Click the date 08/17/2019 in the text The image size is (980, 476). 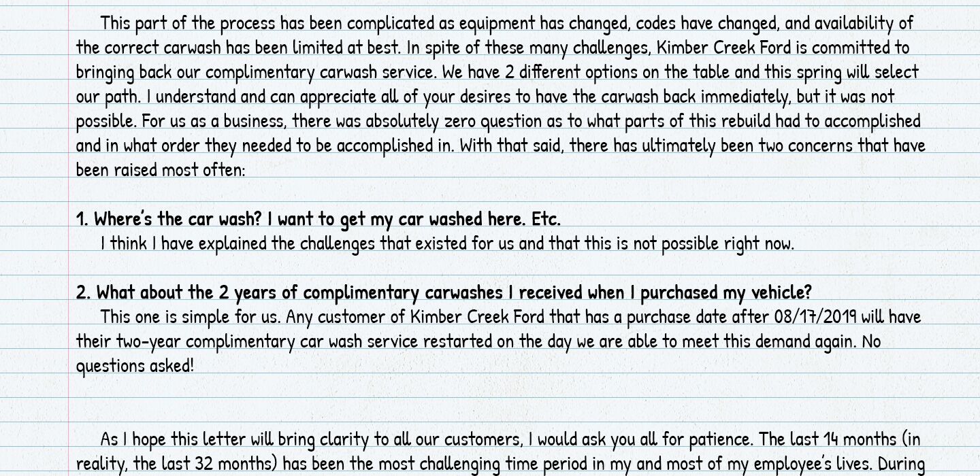tap(815, 317)
